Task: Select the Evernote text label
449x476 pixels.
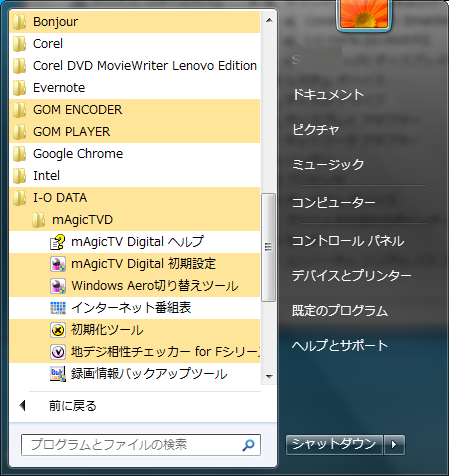Action: (x=59, y=88)
